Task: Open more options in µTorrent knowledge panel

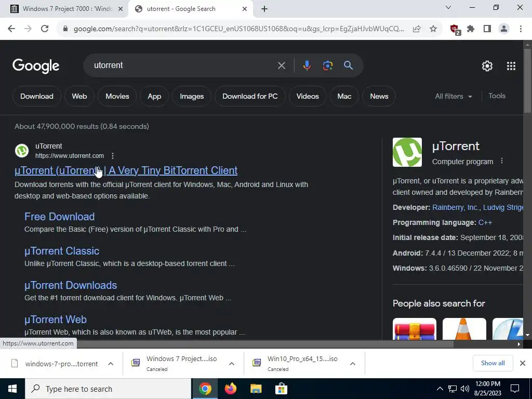Action: tap(502, 161)
